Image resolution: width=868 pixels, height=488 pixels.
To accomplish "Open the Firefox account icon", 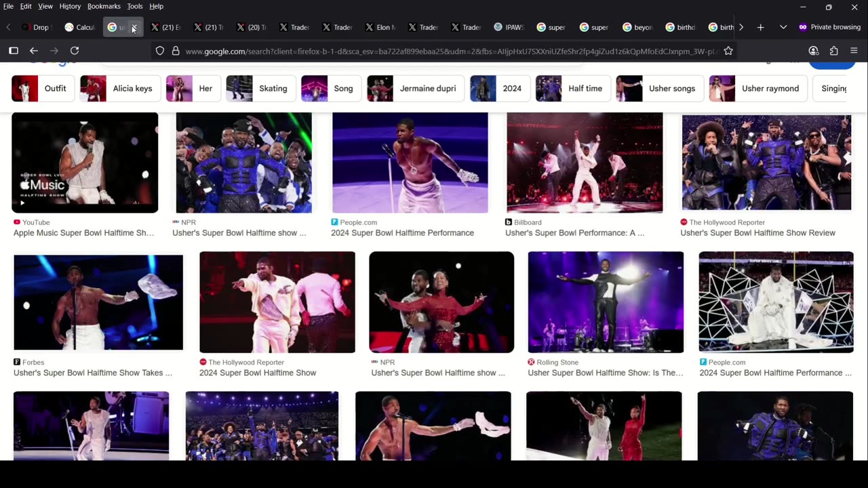I will click(x=814, y=51).
